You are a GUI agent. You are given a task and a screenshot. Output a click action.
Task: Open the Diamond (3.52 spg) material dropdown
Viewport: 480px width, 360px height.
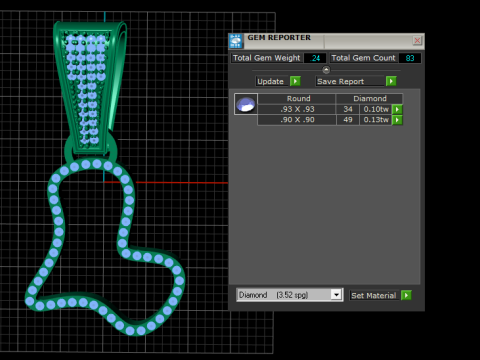click(289, 295)
